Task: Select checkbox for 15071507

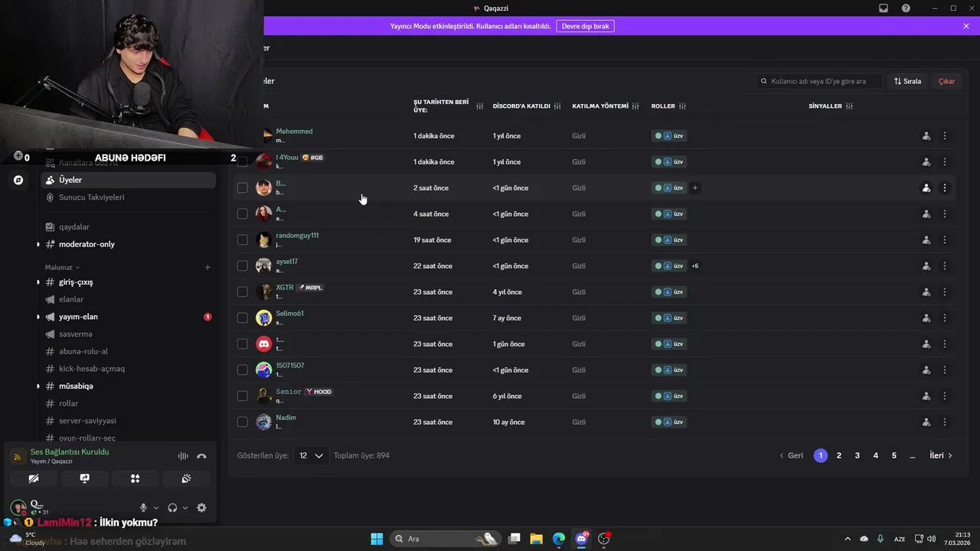Action: pyautogui.click(x=242, y=370)
